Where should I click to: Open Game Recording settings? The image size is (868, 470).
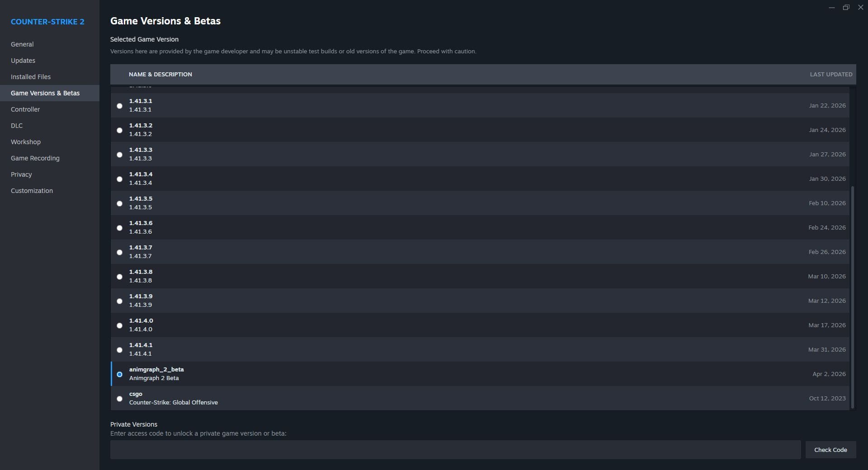[x=35, y=158]
